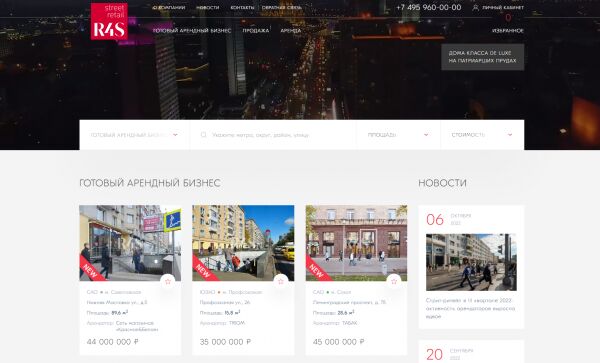Viewport: 600px width, 363px height.
Task: Click the price 45 000 000 ₽
Action: (x=339, y=342)
